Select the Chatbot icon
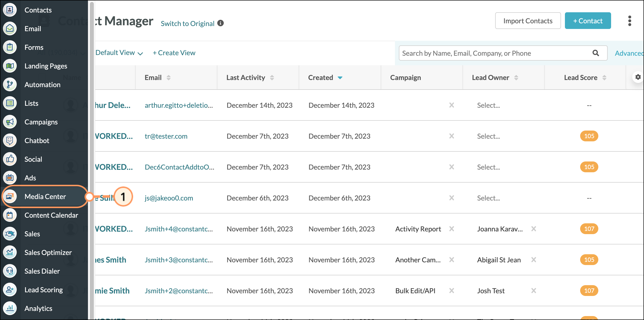 (x=10, y=140)
